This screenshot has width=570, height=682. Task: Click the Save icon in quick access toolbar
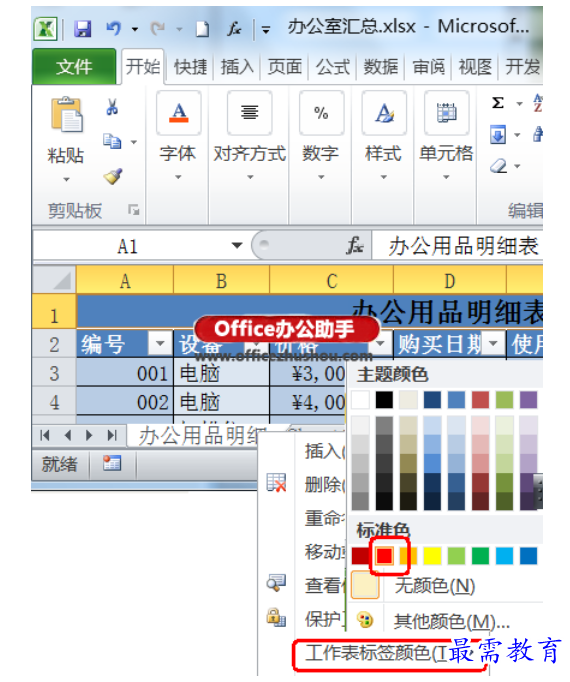82,29
